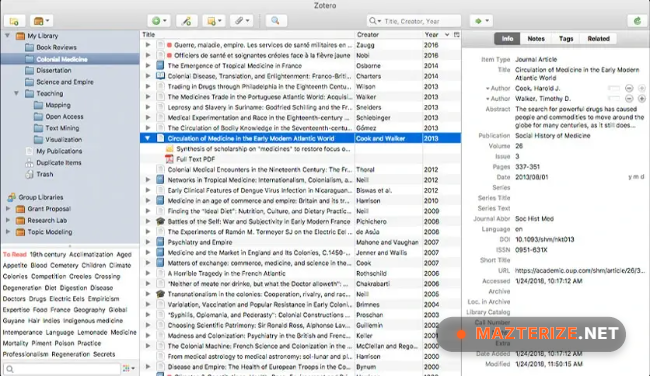Expand the Grant Proposal group library

7,209
